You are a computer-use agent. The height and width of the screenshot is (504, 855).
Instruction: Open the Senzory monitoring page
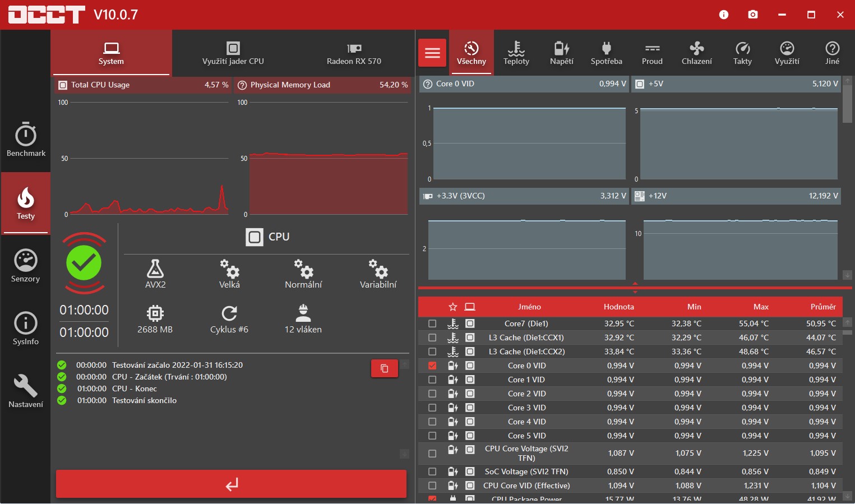26,266
